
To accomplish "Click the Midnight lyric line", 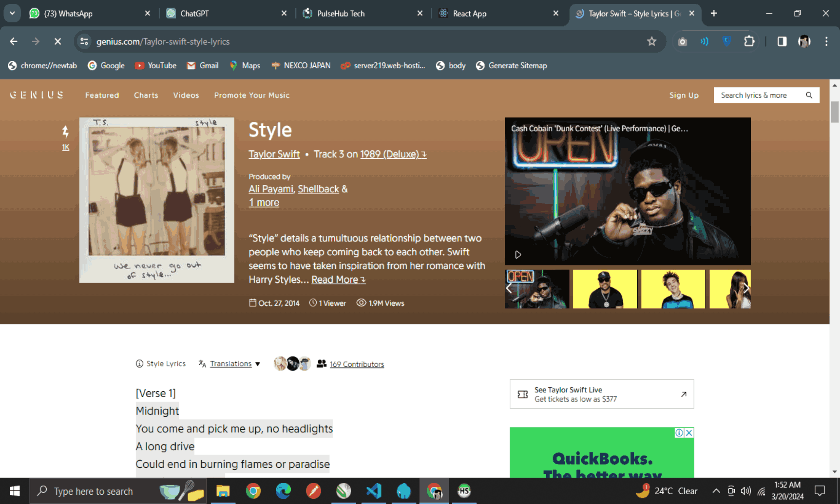I will [x=157, y=411].
